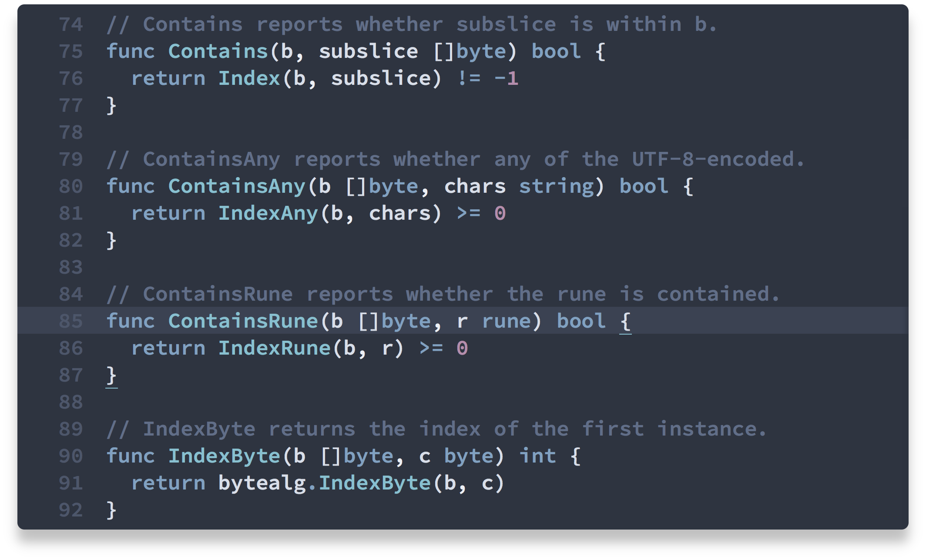Click the 'return' keyword on line 76
This screenshot has width=926, height=560.
tap(168, 79)
